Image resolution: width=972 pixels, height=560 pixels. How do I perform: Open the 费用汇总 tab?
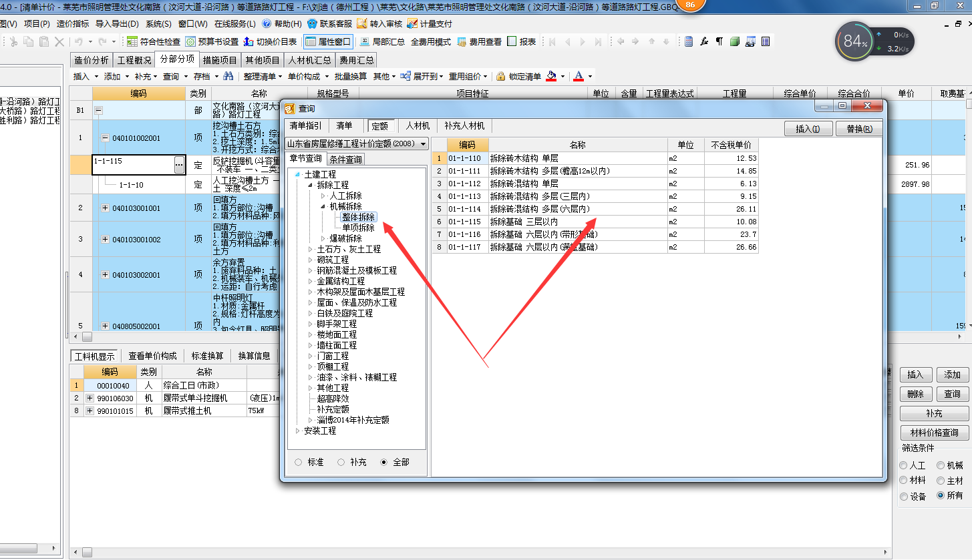(357, 60)
